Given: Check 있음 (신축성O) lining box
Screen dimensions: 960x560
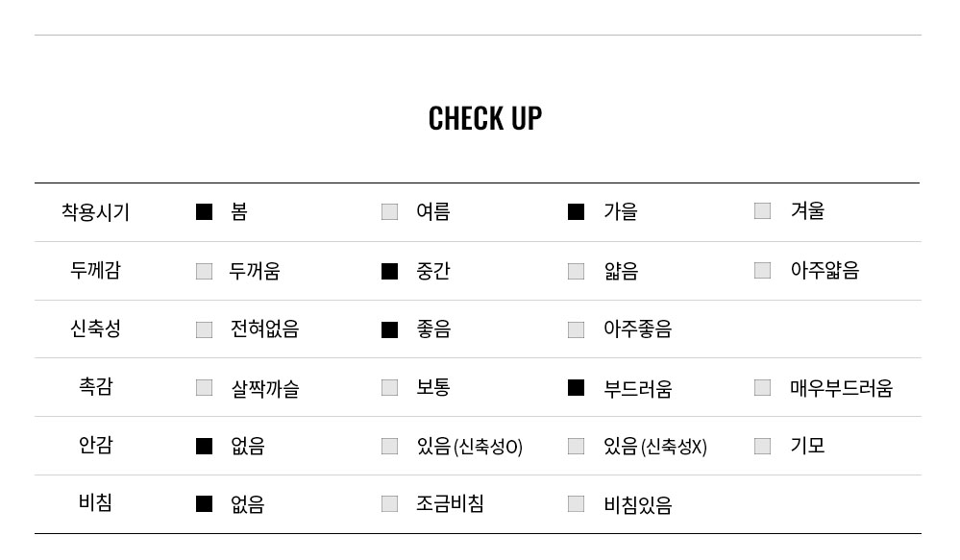Looking at the screenshot, I should [x=389, y=446].
